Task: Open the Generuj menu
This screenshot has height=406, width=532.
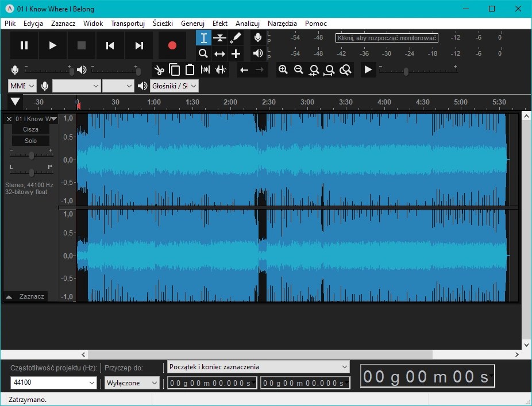Action: click(192, 24)
